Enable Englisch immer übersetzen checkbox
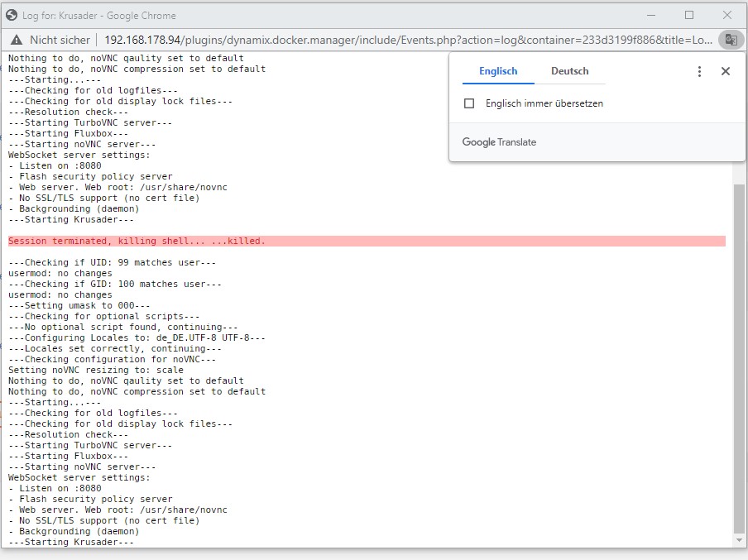The width and height of the screenshot is (748, 560). [x=469, y=103]
